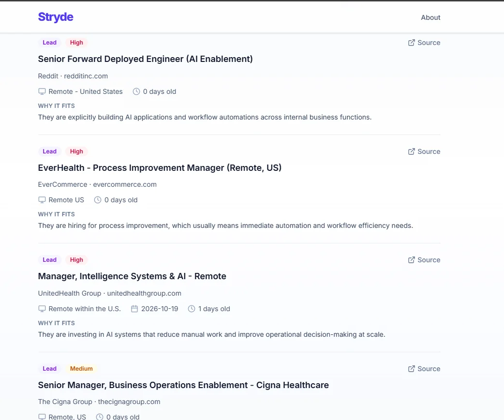This screenshot has width=504, height=420.
Task: Open Source link for Reddit job
Action: click(424, 43)
